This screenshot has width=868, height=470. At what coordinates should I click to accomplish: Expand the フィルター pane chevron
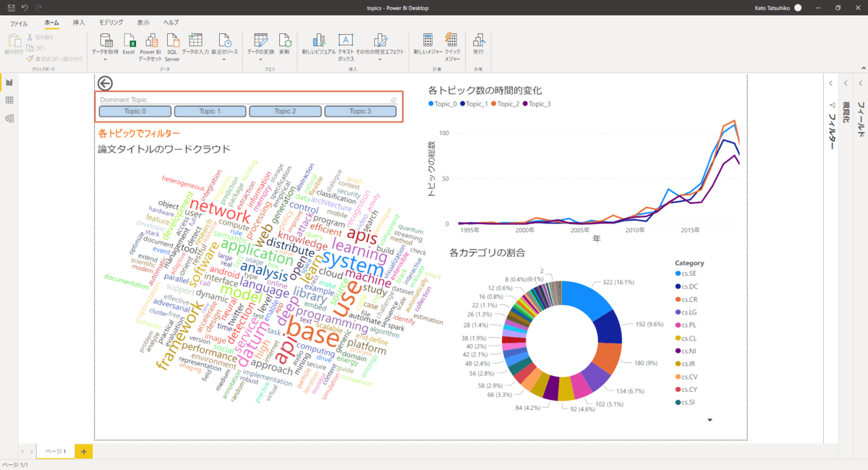[x=831, y=84]
